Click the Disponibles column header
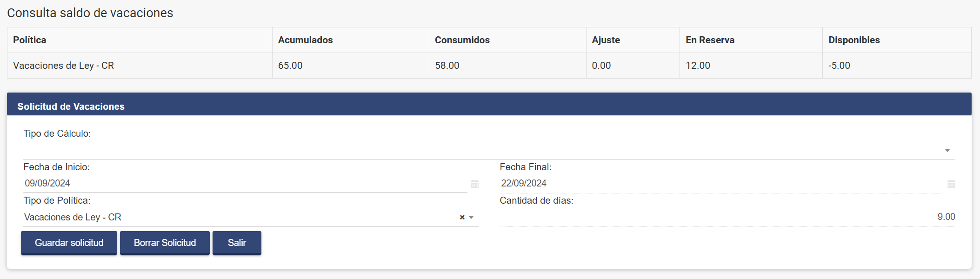The image size is (980, 279). click(x=854, y=40)
